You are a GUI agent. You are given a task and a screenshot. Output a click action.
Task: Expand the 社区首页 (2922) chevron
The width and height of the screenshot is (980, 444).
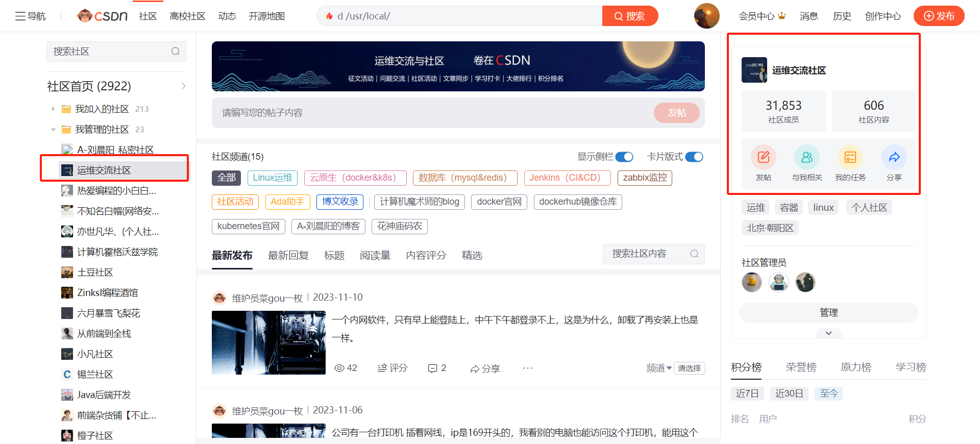coord(184,86)
